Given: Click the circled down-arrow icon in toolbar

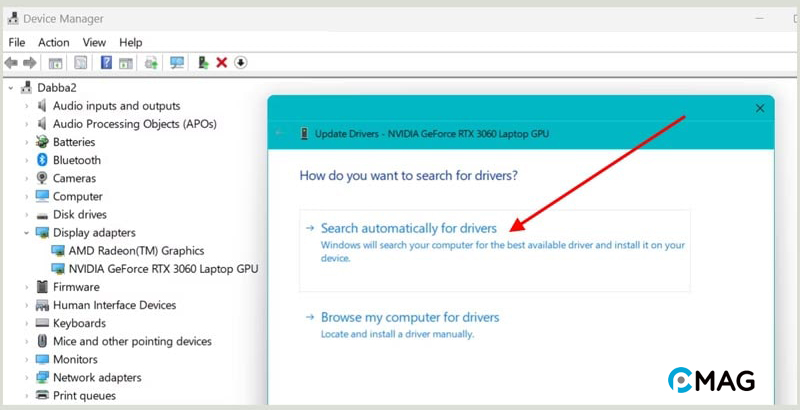Looking at the screenshot, I should coord(241,63).
